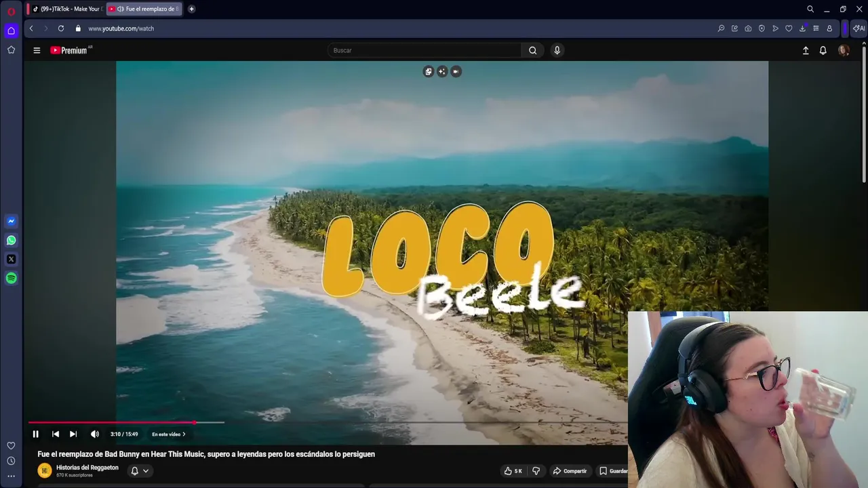Viewport: 868px width, 488px height.
Task: Go back to the previous page
Action: click(31, 28)
